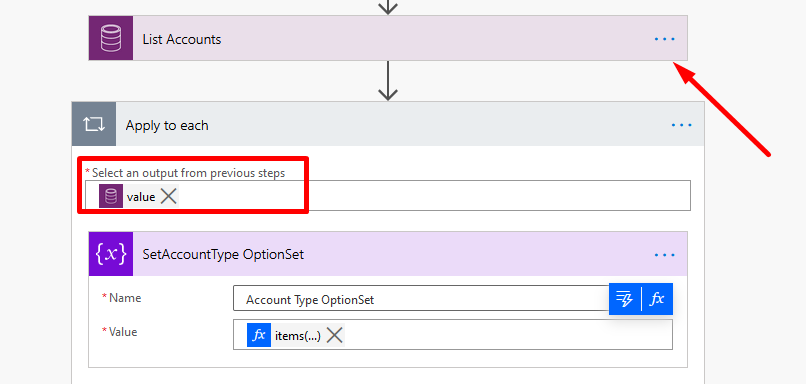Click the arrow connector below List Accounts
The image size is (806, 384).
[x=388, y=81]
